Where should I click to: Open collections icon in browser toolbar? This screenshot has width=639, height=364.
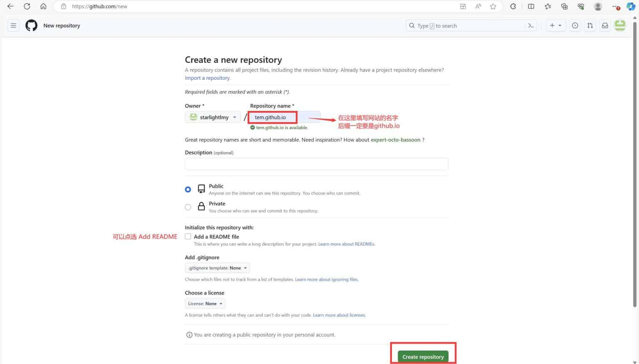[x=564, y=6]
